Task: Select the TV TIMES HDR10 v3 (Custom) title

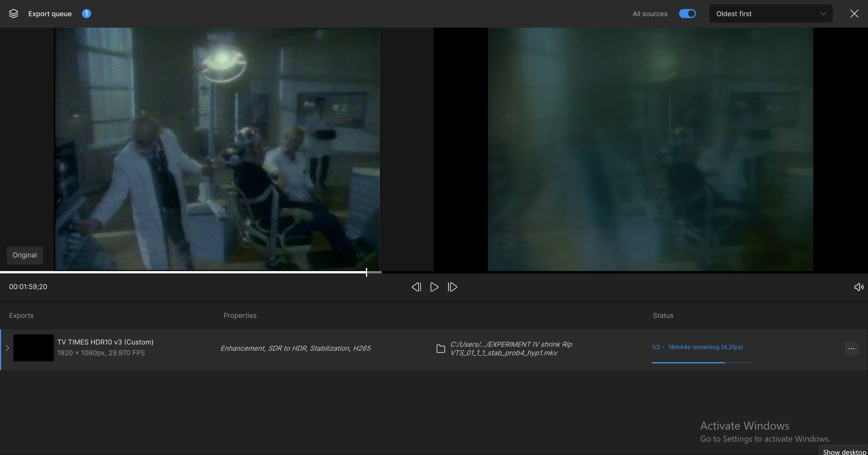Action: (x=105, y=342)
